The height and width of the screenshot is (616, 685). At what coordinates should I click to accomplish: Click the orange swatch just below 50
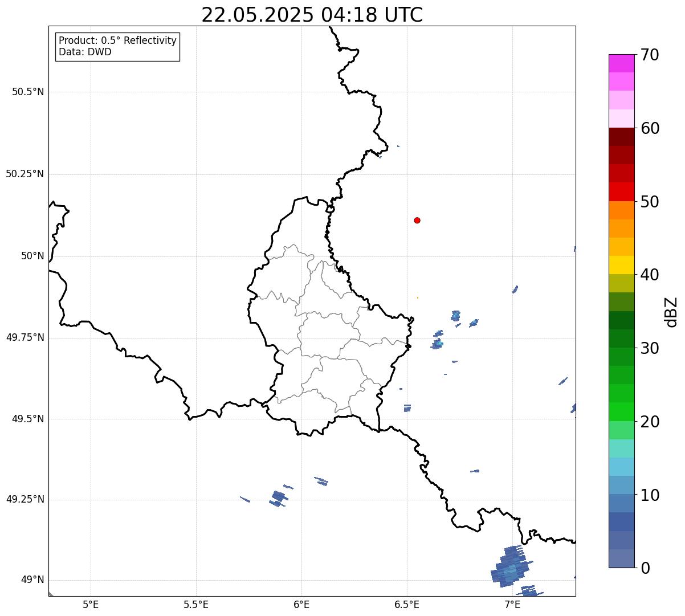[621, 210]
